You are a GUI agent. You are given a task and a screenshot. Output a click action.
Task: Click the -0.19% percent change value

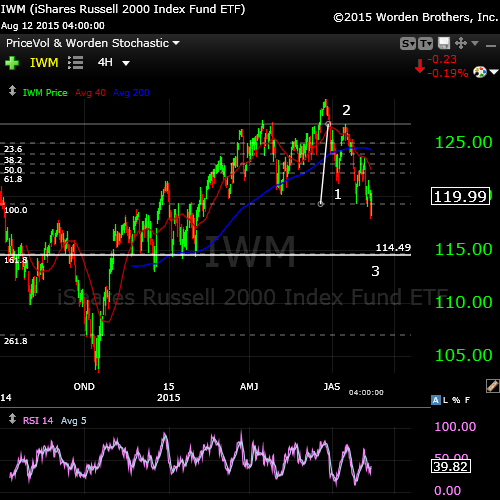(x=448, y=73)
